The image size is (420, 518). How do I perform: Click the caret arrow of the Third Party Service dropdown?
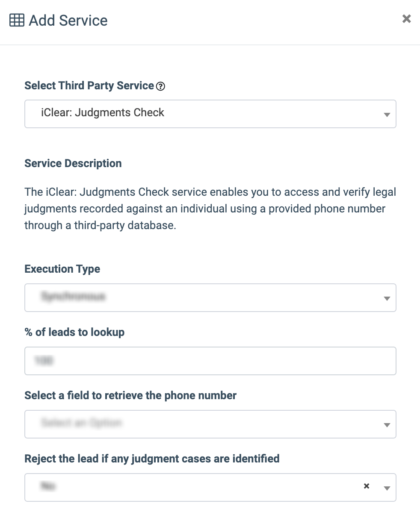click(x=387, y=115)
